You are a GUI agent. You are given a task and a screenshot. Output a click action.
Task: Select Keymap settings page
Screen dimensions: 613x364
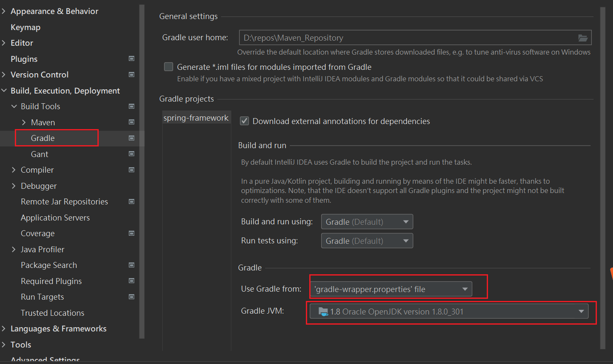coord(25,27)
